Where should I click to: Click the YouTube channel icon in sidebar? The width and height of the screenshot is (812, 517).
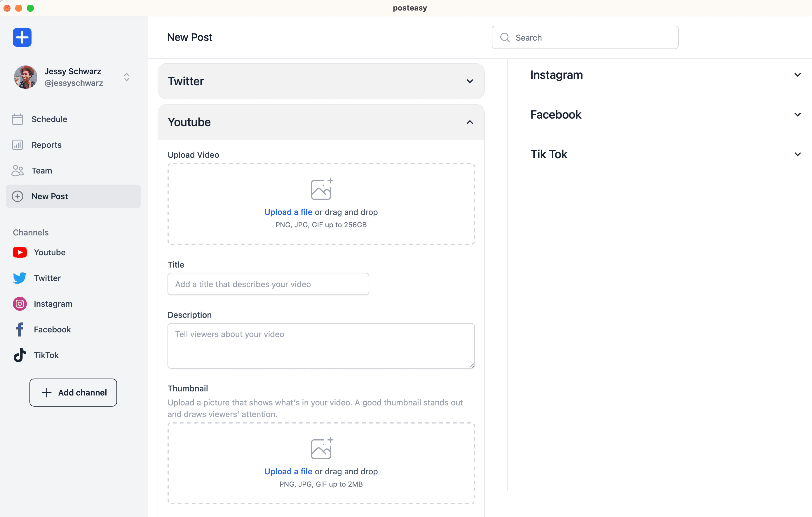20,252
